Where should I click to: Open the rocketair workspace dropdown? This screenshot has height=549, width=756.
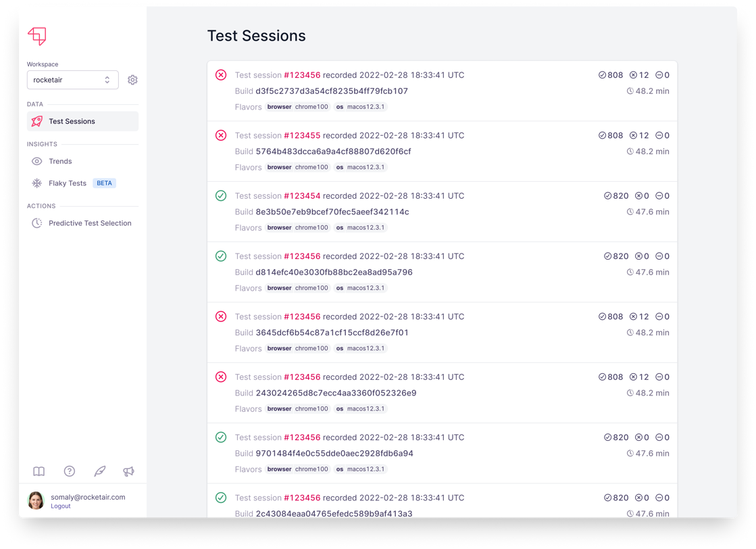click(x=72, y=80)
